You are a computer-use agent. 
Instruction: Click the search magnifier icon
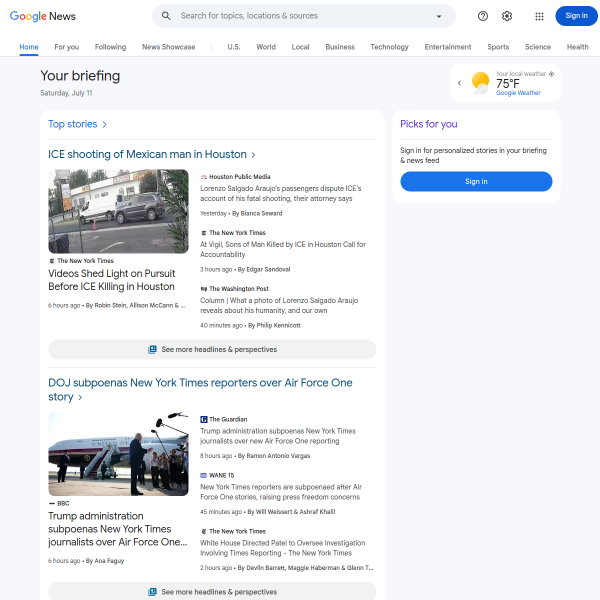(166, 16)
